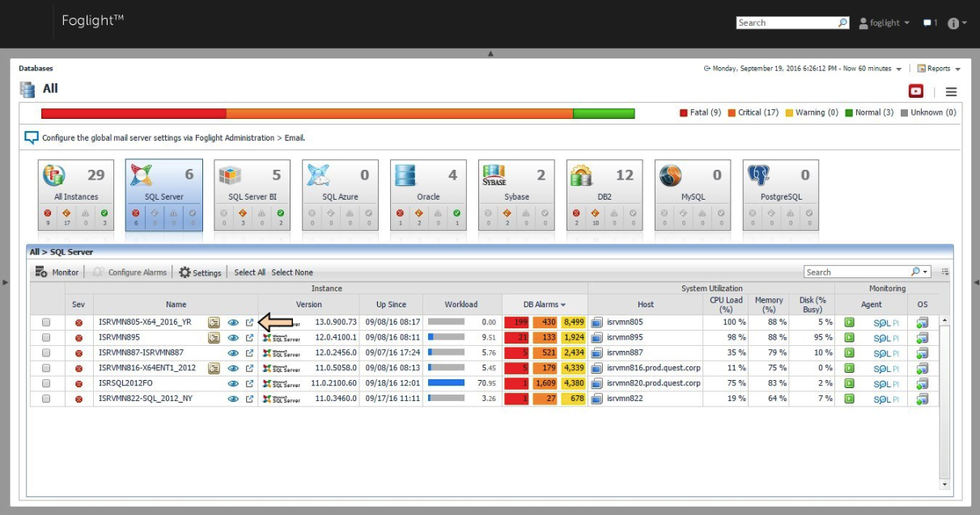
Task: Click the Monitor toolbar icon
Action: coord(41,272)
